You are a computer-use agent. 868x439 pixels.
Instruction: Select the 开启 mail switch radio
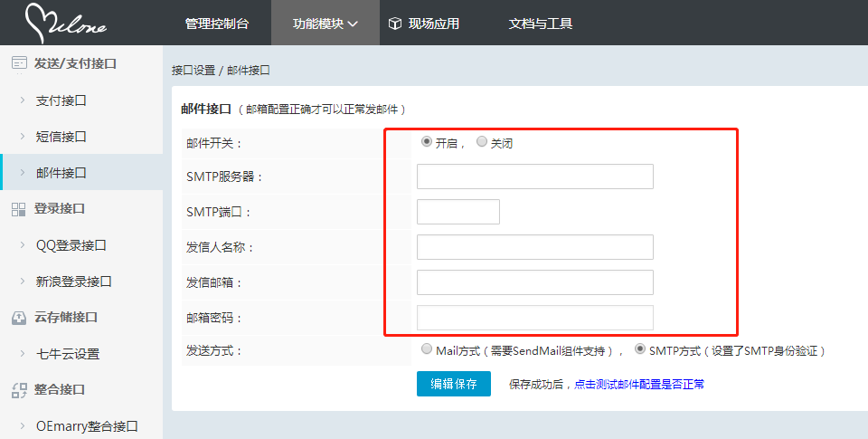[426, 141]
